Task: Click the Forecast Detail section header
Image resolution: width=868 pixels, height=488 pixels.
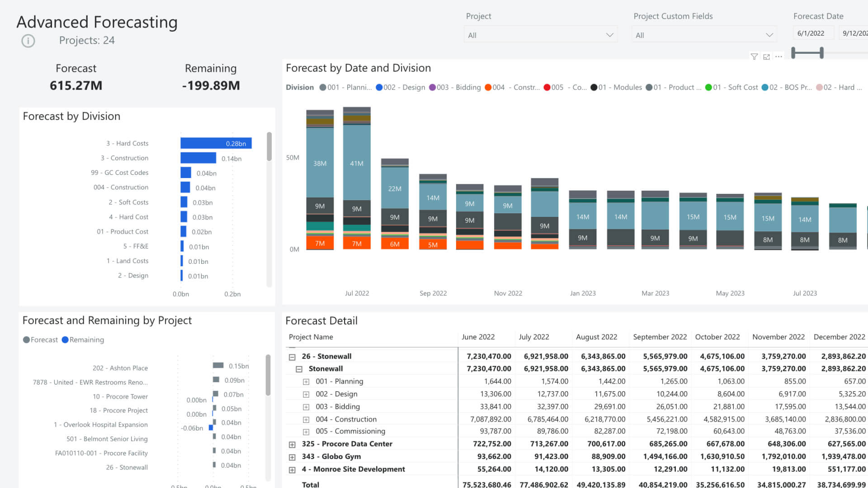Action: tap(322, 320)
